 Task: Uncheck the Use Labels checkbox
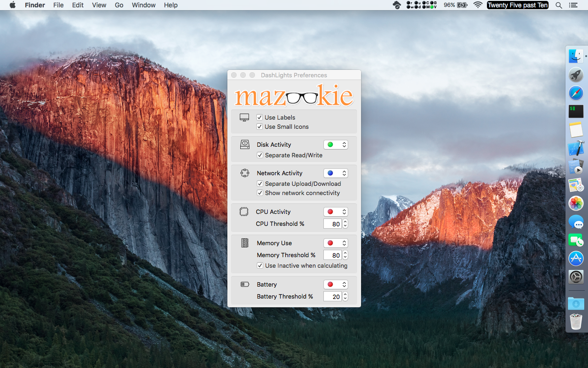(260, 117)
